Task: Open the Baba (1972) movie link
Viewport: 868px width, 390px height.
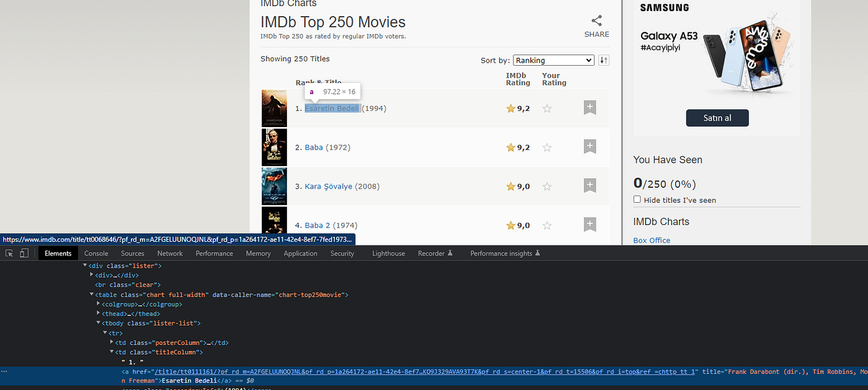Action: pos(313,147)
